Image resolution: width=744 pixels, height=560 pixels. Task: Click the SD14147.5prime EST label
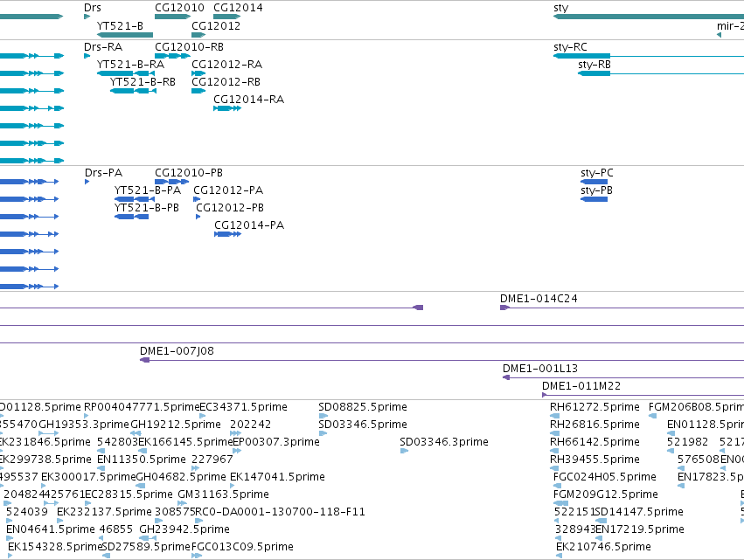[x=639, y=512]
